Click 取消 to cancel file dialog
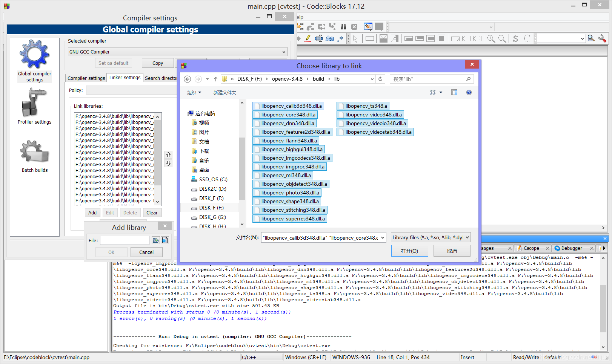This screenshot has height=364, width=612. [452, 251]
